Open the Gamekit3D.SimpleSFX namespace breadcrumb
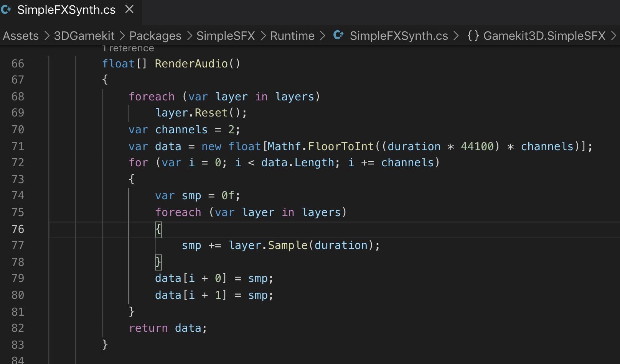Viewport: 620px width, 364px height. click(544, 36)
